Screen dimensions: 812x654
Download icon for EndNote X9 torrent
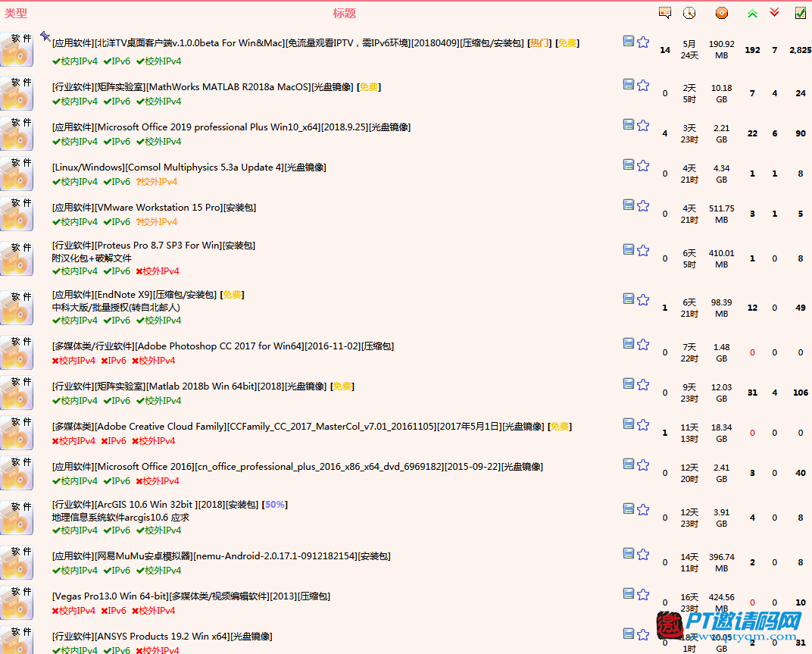(628, 299)
